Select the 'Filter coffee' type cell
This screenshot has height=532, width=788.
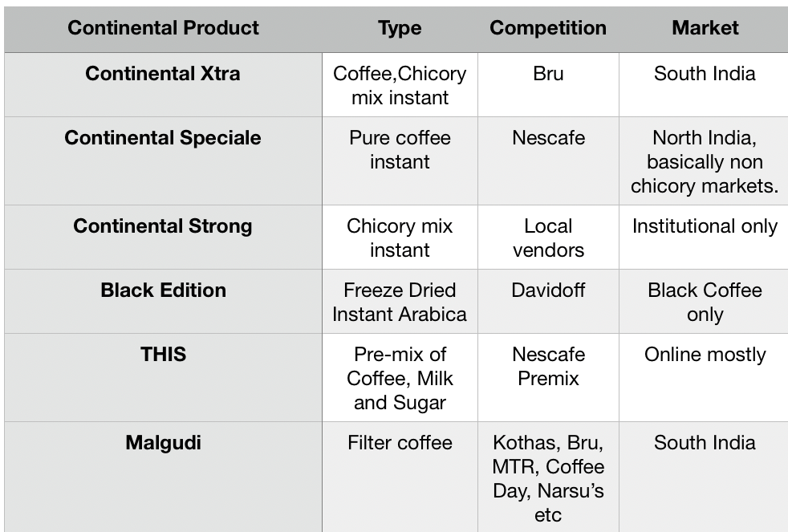[399, 443]
